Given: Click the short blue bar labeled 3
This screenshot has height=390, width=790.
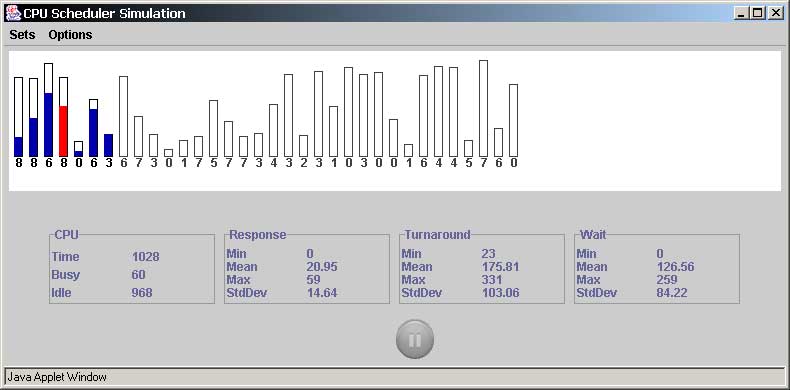Looking at the screenshot, I should pyautogui.click(x=108, y=145).
